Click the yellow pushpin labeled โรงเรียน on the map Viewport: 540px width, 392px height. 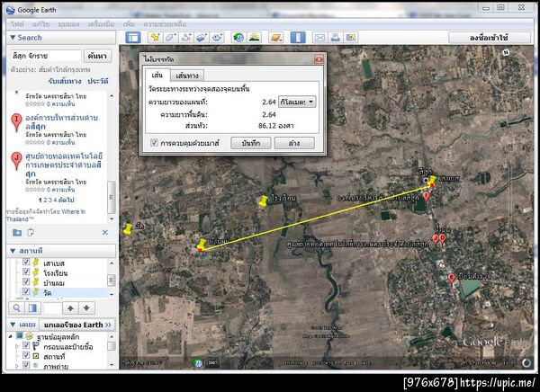pyautogui.click(x=264, y=201)
